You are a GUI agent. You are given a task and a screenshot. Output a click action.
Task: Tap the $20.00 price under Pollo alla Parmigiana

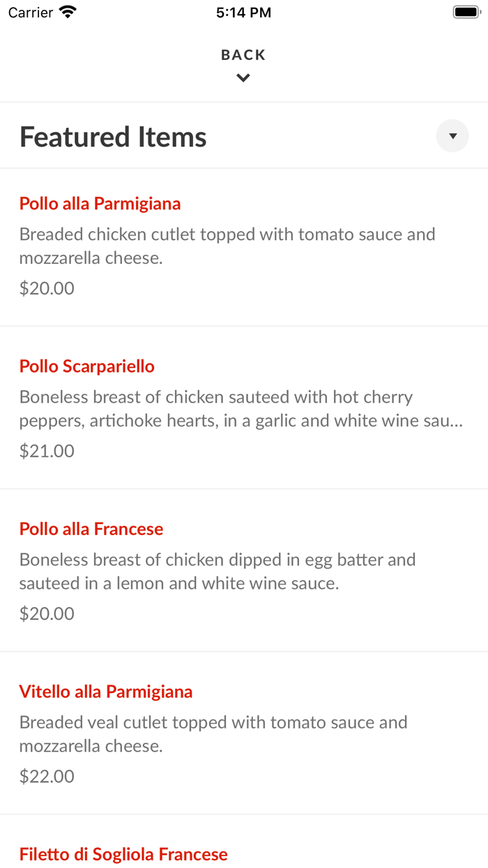(47, 287)
